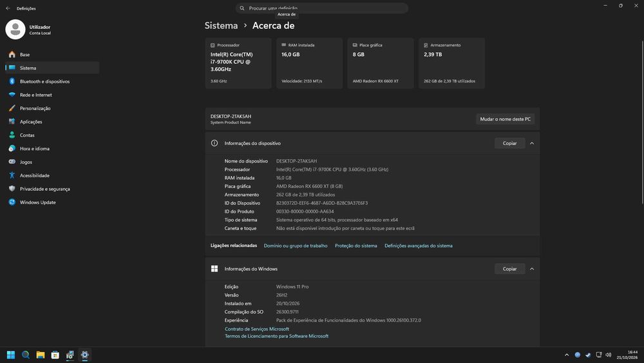Click the search magnifier icon in settings
Screen dimensions: 644x363
(242, 8)
